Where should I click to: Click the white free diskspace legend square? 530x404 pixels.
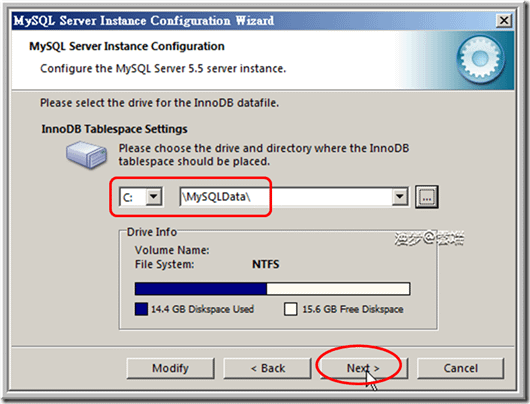(291, 309)
